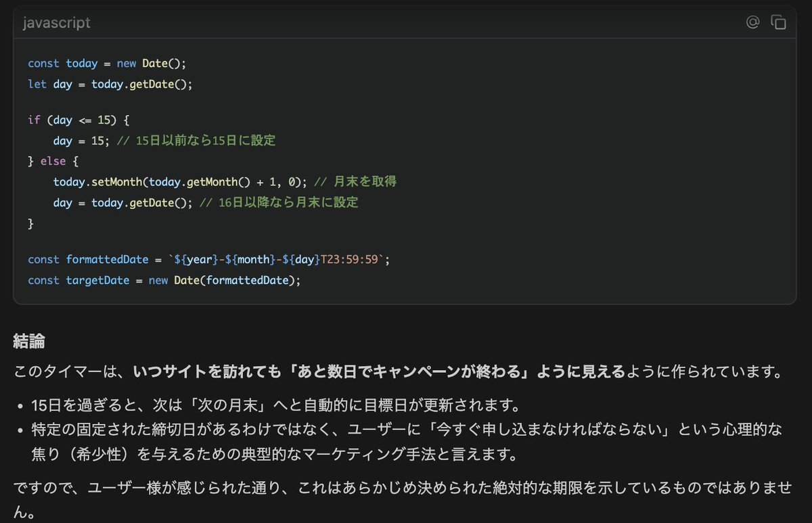Image resolution: width=812 pixels, height=523 pixels.
Task: Click the 'javascript' language label
Action: (56, 23)
